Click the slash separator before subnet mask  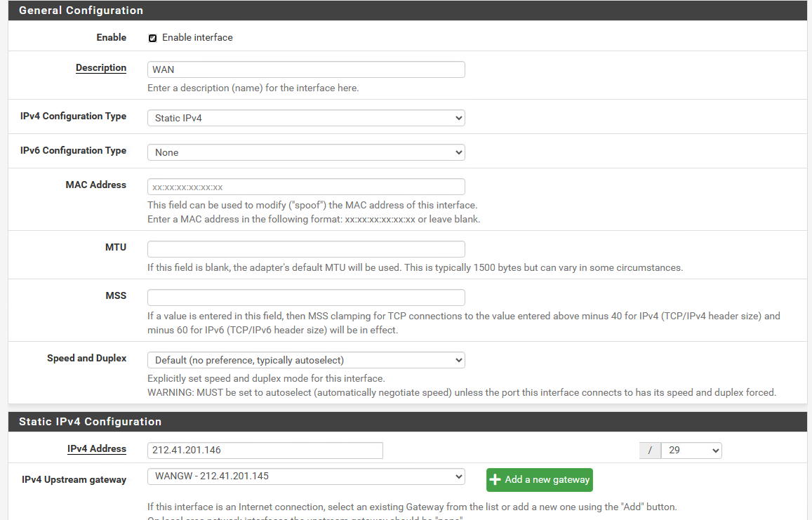coord(650,451)
